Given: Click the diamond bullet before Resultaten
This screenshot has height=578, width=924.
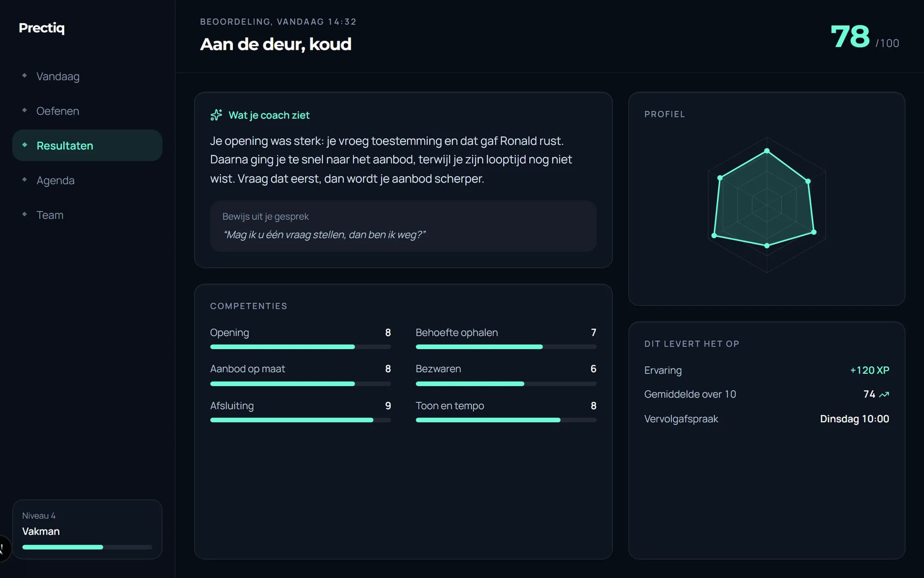Looking at the screenshot, I should [24, 145].
